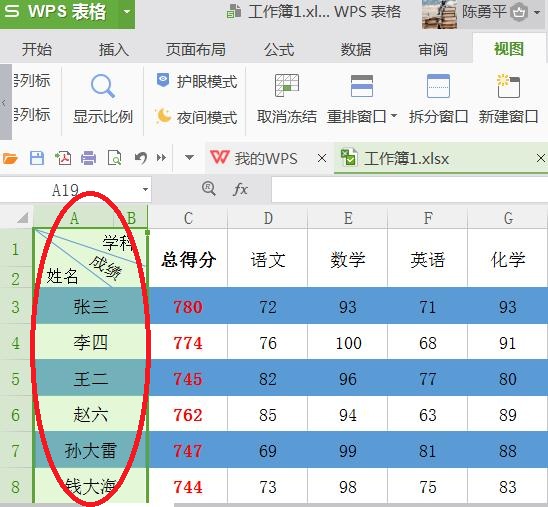Image resolution: width=548 pixels, height=507 pixels.
Task: Open the 页面布局 ribbon tab
Action: pos(196,49)
